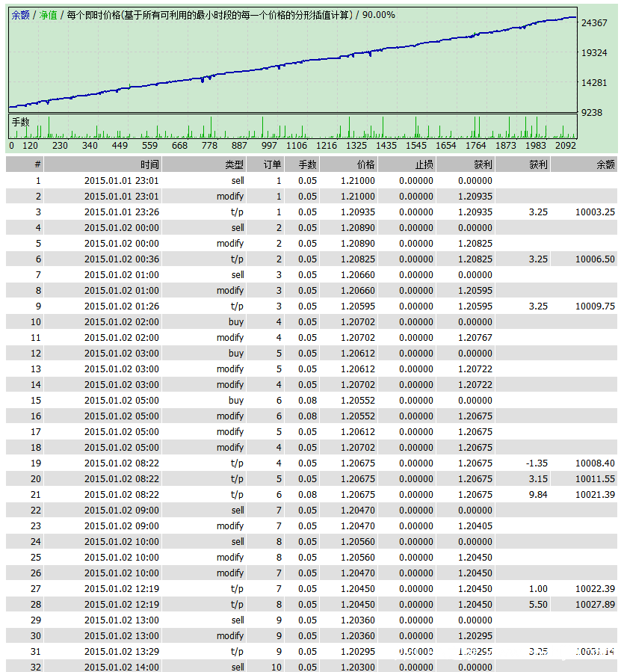621x672 pixels.
Task: Select the timestamp 2015.01.02 00:36
Action: (121, 259)
